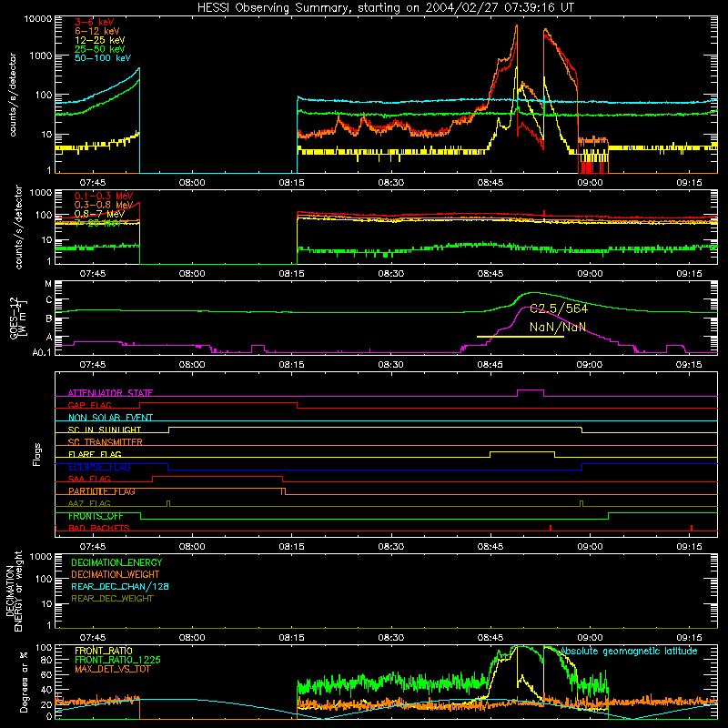Click the C2.5/564 flare annotation
This screenshot has height=728, width=728.
click(559, 308)
